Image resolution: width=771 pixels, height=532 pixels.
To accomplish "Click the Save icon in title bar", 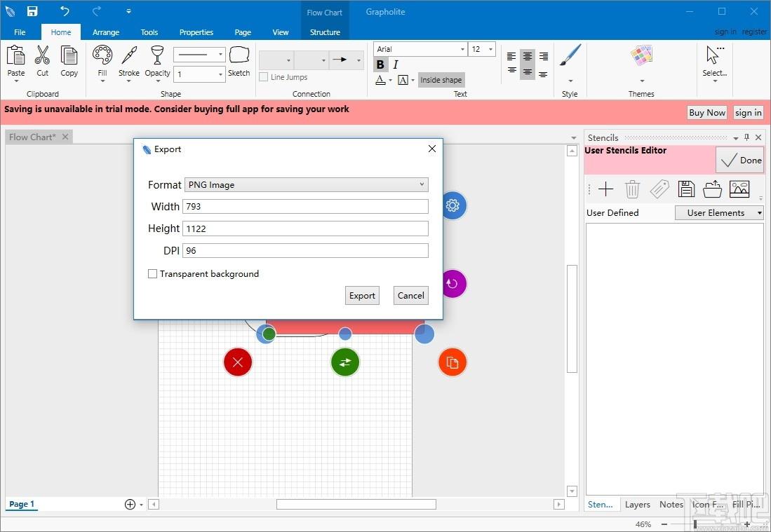I will coord(32,11).
